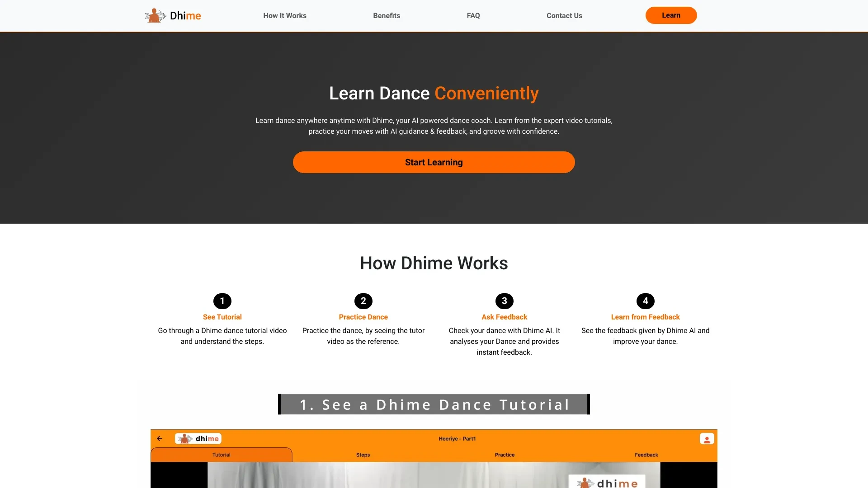Click the Dhime mascot icon in app preview header
This screenshot has width=868, height=488.
point(186,439)
